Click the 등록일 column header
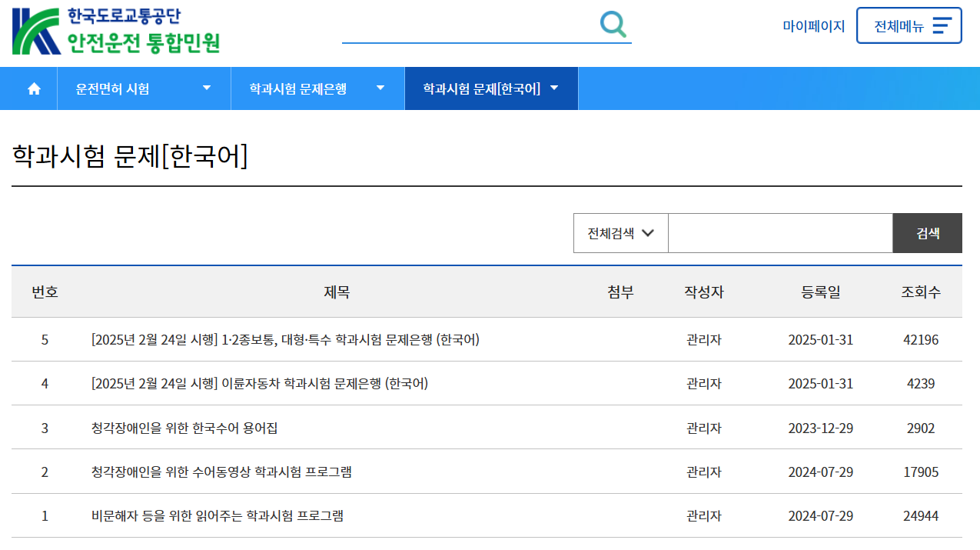 click(821, 292)
